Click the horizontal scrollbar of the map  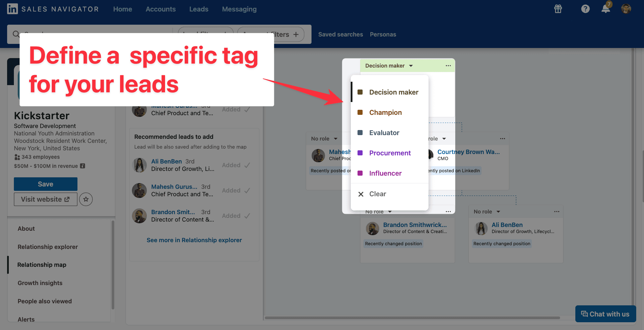pyautogui.click(x=412, y=318)
